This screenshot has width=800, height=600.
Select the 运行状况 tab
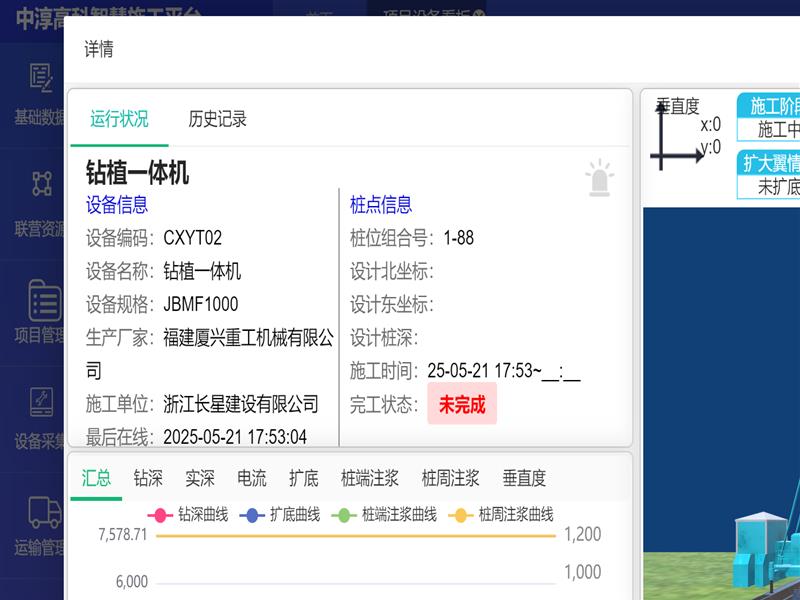point(119,119)
